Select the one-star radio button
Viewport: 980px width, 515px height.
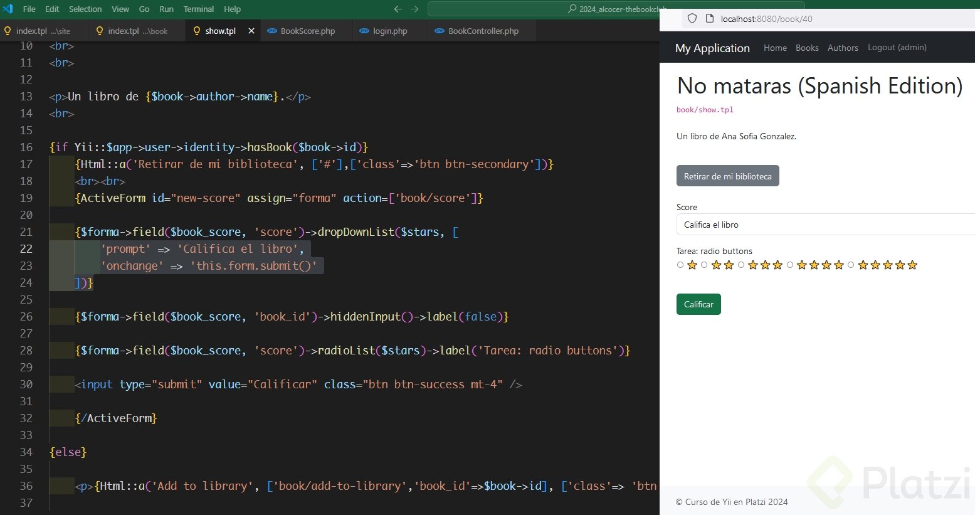(x=680, y=265)
